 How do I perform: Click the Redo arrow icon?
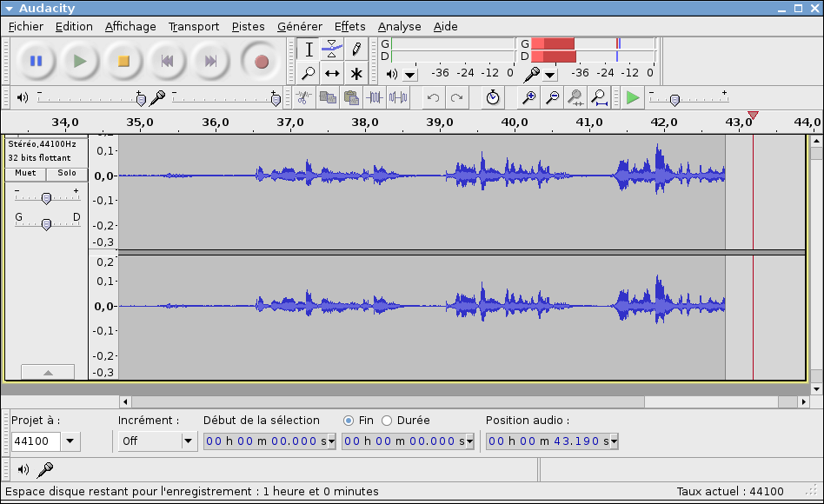(x=456, y=97)
